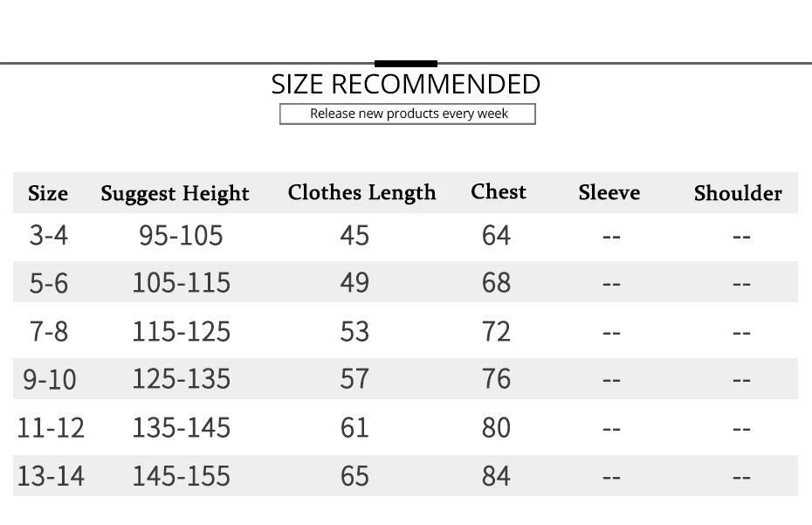Viewport: 812px width, 525px height.
Task: Click chest value 72
Action: pos(496,332)
